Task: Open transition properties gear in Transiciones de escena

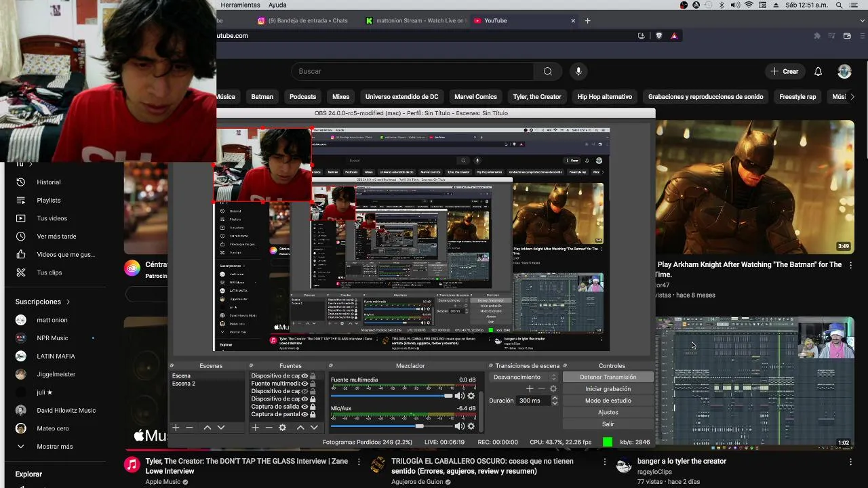Action: pos(553,388)
